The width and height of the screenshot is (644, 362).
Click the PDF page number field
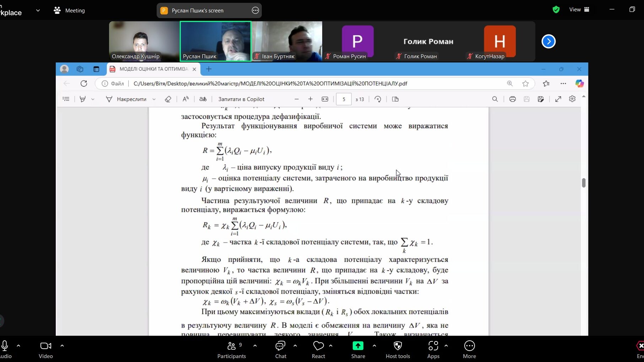coord(343,99)
